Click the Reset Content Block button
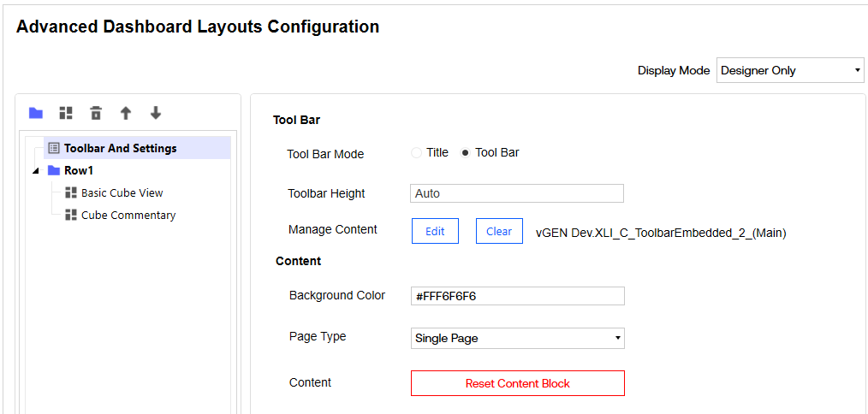This screenshot has width=868, height=414. [518, 383]
